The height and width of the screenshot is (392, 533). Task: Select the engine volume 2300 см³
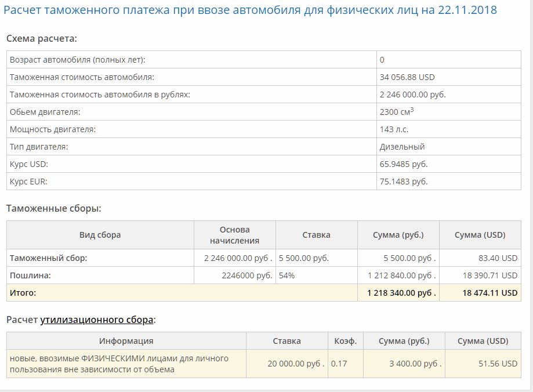[x=396, y=111]
